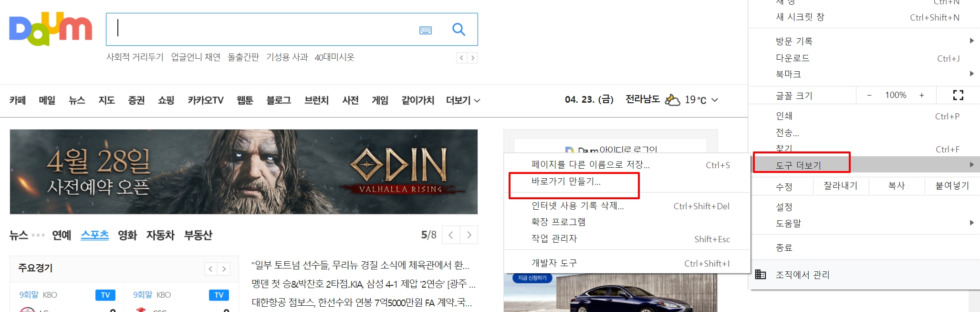The image size is (980, 312).
Task: Open the 브런치 service link
Action: click(x=317, y=100)
